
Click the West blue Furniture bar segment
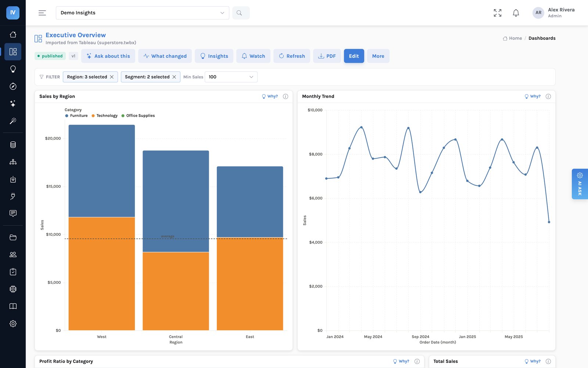[x=102, y=171]
